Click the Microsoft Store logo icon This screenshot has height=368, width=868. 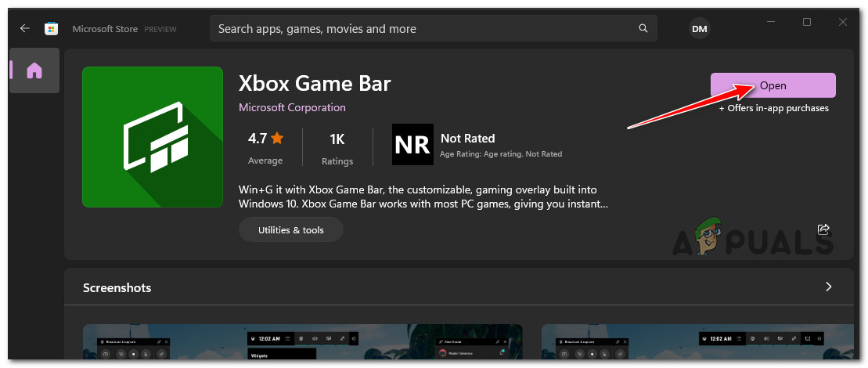coord(52,29)
